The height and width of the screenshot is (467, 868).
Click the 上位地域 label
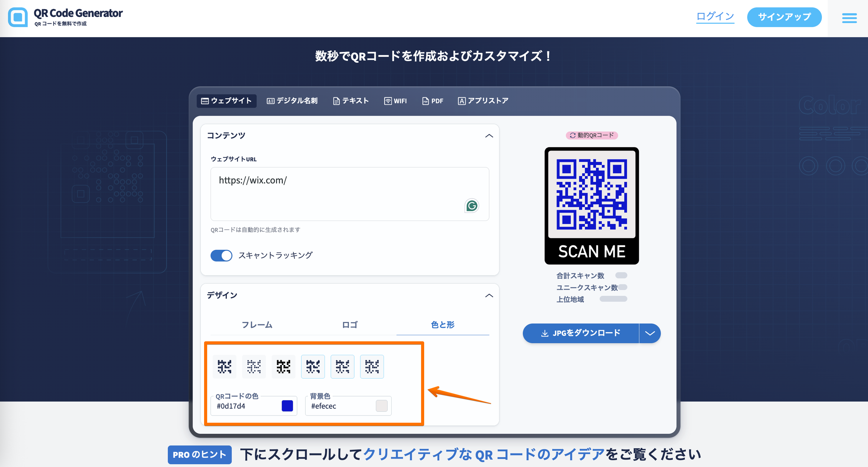570,300
